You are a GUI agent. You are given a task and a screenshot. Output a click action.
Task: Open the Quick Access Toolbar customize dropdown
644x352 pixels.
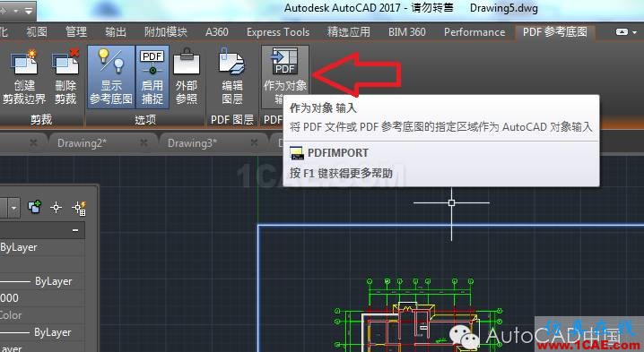(28, 11)
